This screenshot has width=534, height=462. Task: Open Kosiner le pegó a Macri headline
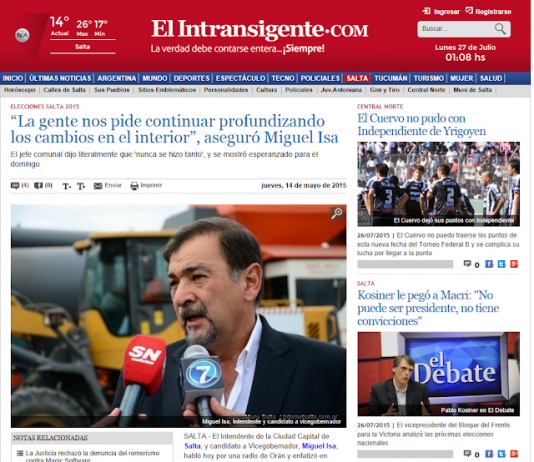coord(428,308)
